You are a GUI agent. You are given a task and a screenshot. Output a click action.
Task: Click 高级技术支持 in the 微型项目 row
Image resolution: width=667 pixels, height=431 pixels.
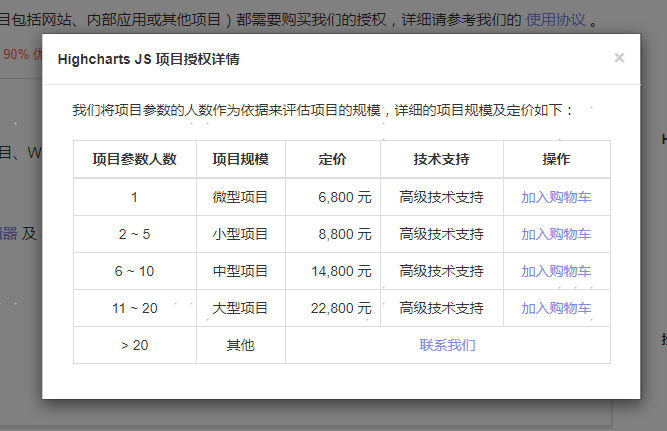click(x=442, y=197)
